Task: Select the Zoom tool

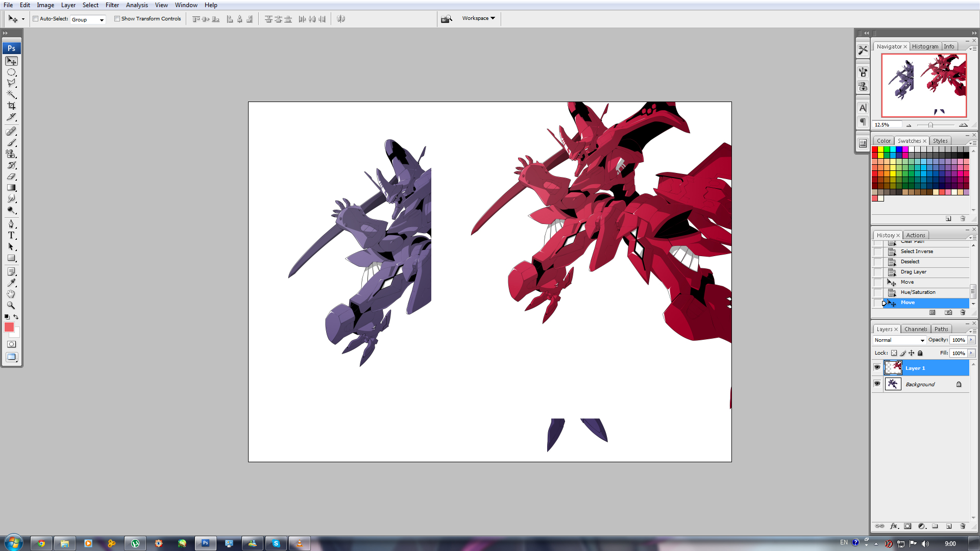Action: [11, 306]
